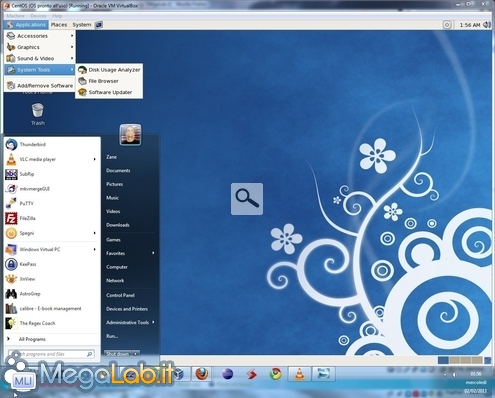Open the Shut down options arrow
This screenshot has height=398, width=495.
coord(135,354)
